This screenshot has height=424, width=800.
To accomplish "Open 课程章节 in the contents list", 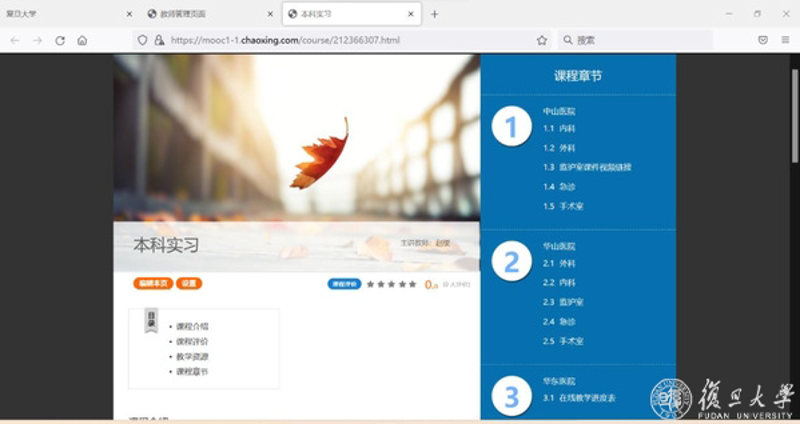I will pos(192,371).
